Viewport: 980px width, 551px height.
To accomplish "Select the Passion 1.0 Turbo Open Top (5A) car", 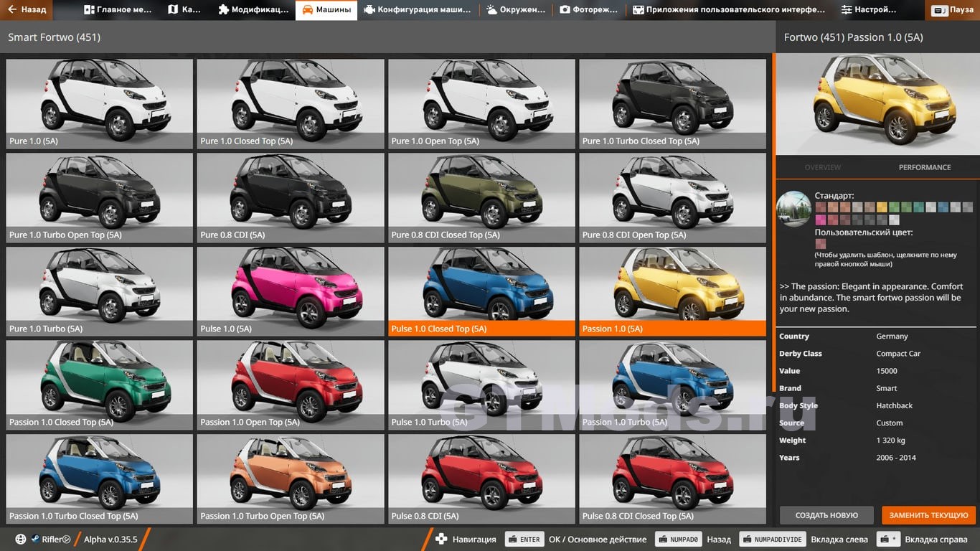I will point(291,479).
